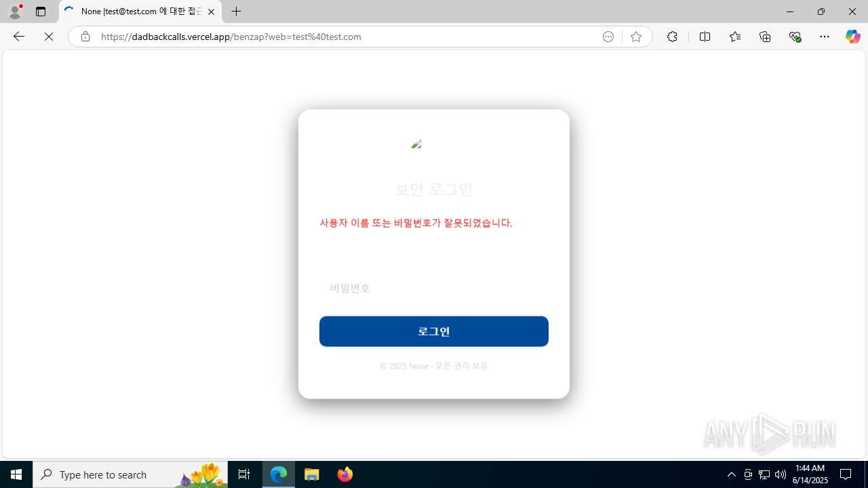The image size is (868, 488).
Task: Open the clock showing 1:44 AM
Action: pyautogui.click(x=810, y=474)
